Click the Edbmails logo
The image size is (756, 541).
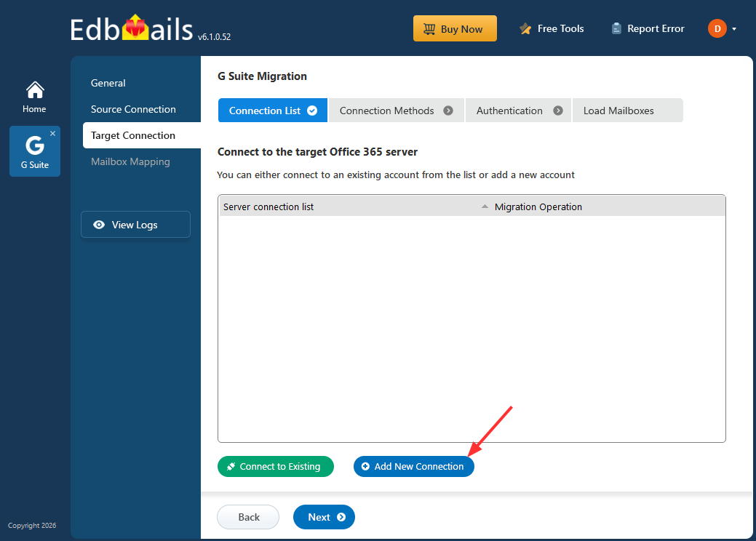130,29
